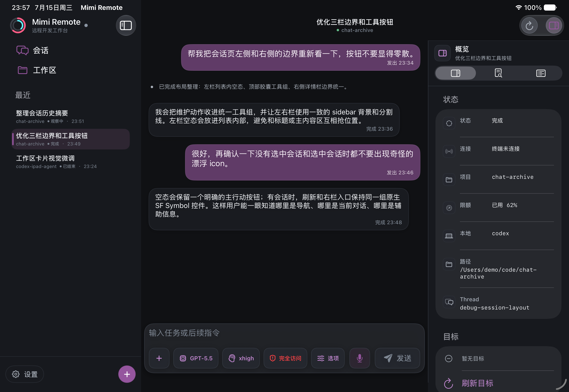The width and height of the screenshot is (569, 392).
Task: Toggle the right detail panel button
Action: [x=554, y=25]
